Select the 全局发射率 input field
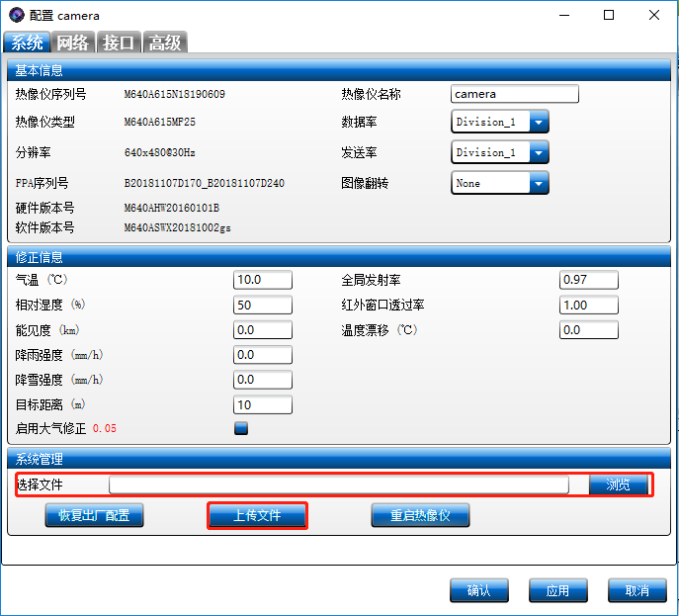Screen dimensions: 679x616 coord(589,280)
